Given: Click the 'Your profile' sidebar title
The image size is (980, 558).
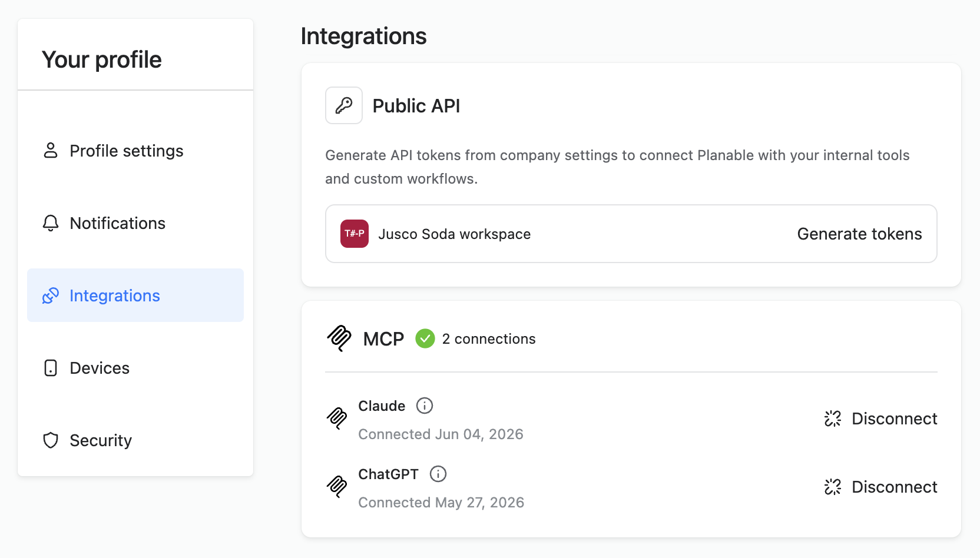Looking at the screenshot, I should [x=102, y=59].
